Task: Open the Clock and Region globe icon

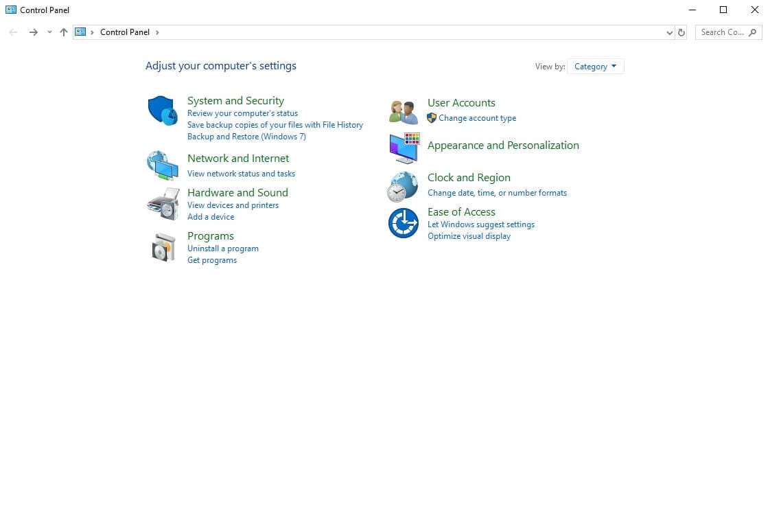Action: click(403, 187)
